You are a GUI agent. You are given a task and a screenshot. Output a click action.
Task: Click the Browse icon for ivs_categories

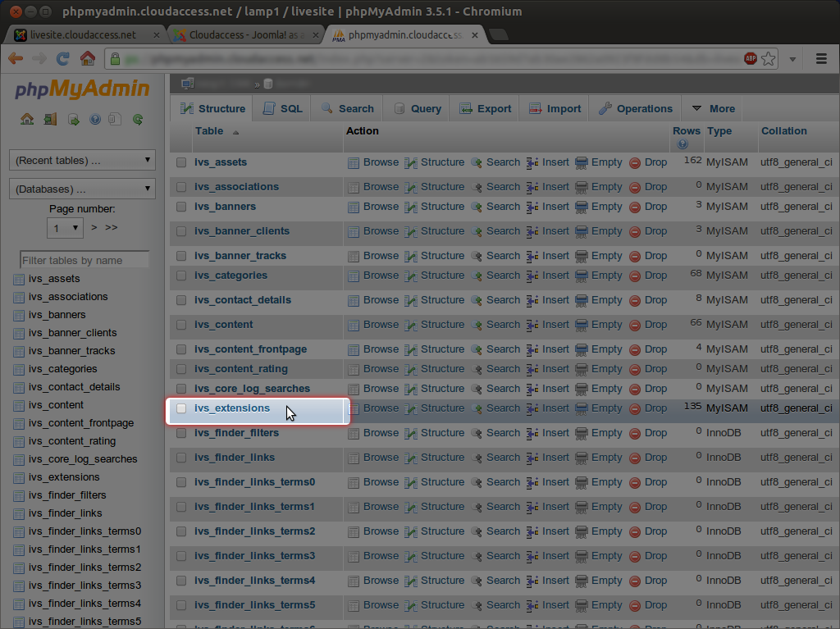[x=353, y=276]
